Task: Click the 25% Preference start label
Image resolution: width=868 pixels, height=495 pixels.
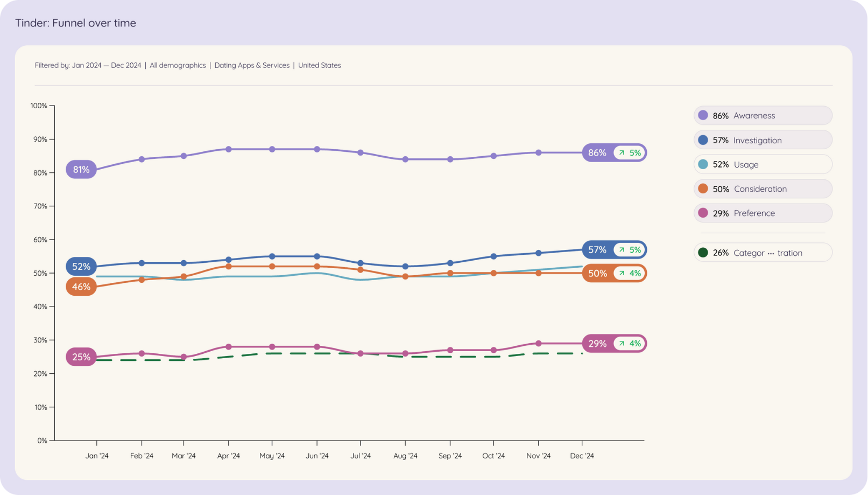Action: coord(81,357)
